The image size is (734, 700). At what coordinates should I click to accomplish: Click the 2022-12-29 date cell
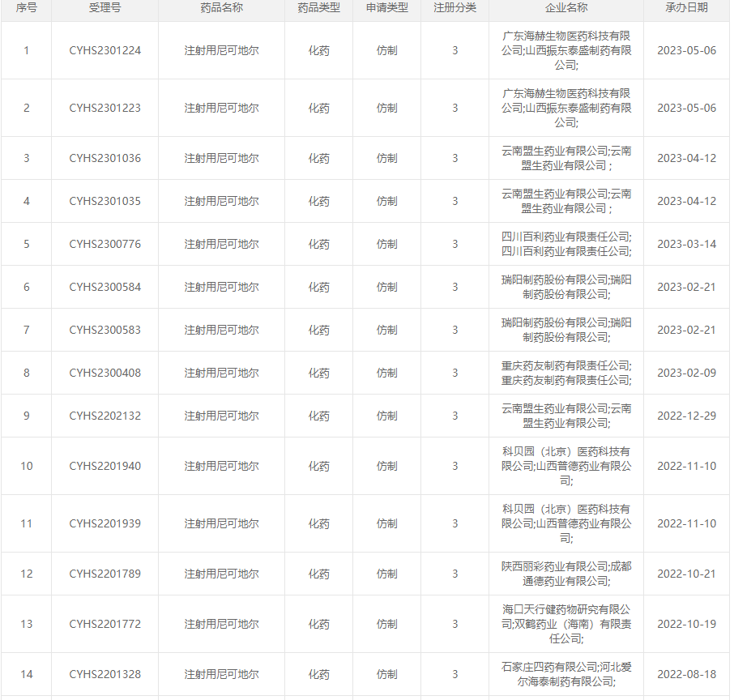coord(687,416)
